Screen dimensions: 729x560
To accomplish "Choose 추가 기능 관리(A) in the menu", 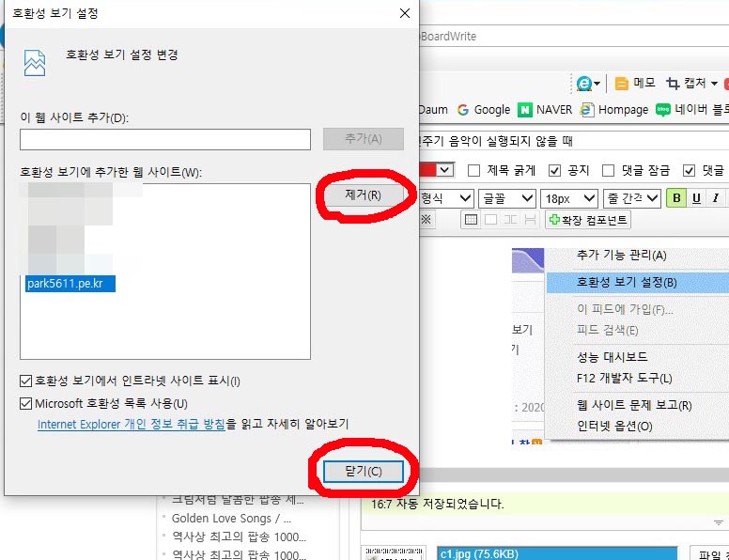I will coord(622,256).
